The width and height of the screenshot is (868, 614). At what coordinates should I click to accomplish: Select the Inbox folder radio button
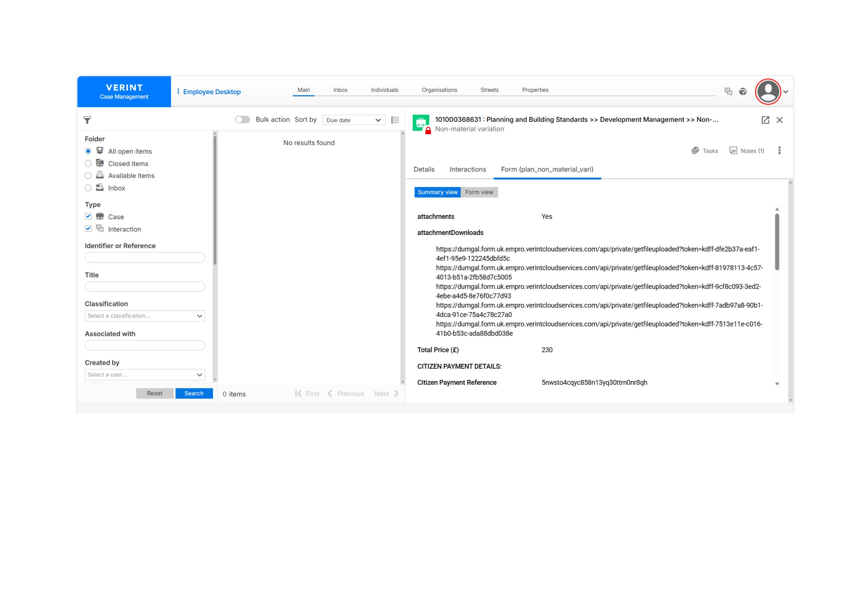88,188
